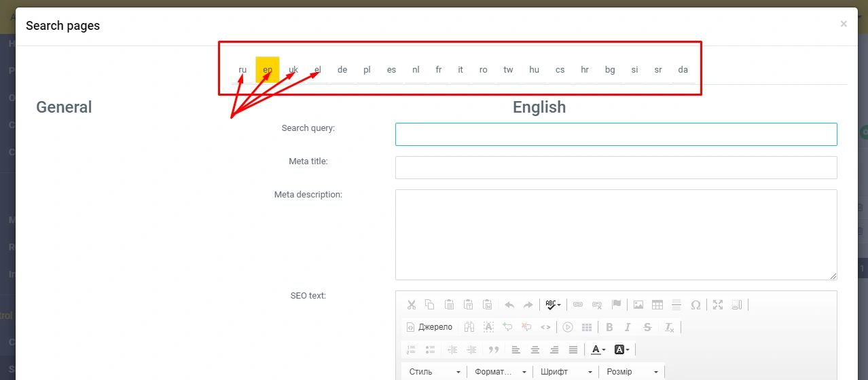Toggle italic formatting in editor
868x380 pixels.
click(x=628, y=327)
